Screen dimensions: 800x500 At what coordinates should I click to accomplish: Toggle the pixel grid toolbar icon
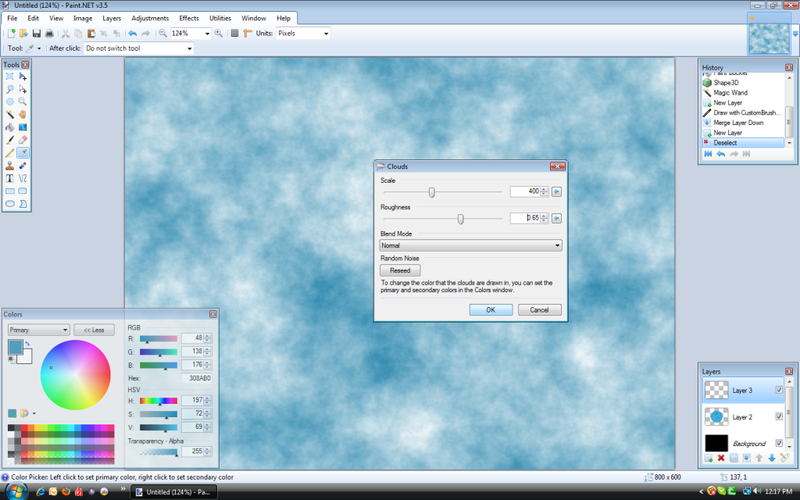tap(235, 33)
